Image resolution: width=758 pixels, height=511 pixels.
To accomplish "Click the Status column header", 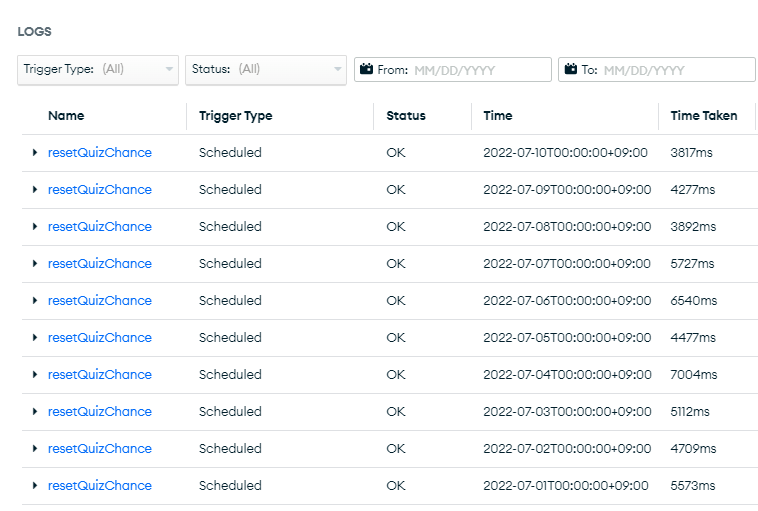I will 406,116.
